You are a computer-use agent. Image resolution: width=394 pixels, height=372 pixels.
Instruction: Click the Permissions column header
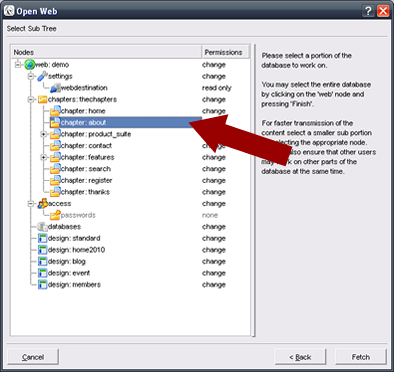[225, 52]
